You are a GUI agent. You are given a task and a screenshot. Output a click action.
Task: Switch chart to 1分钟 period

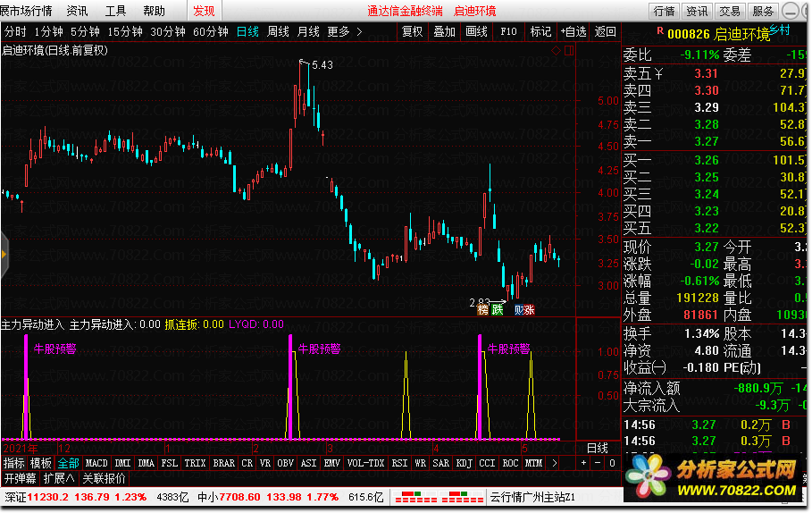click(x=48, y=32)
